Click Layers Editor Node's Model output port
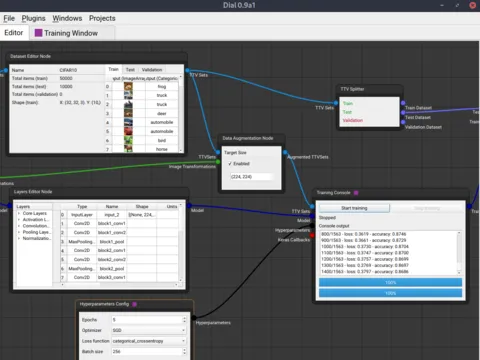 pyautogui.click(x=189, y=205)
